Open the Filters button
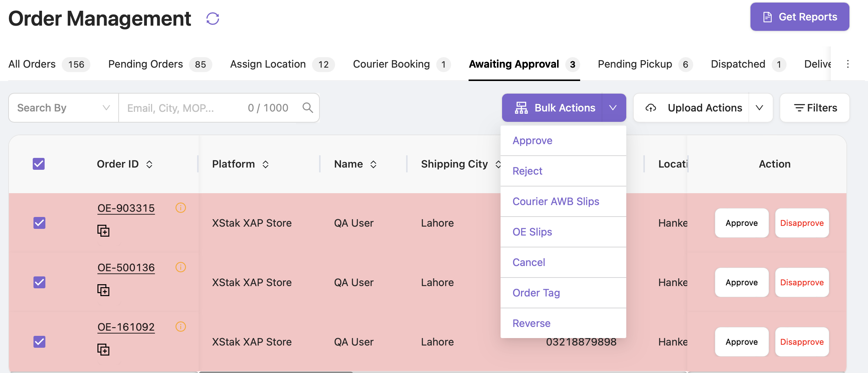The height and width of the screenshot is (373, 868). pyautogui.click(x=815, y=108)
